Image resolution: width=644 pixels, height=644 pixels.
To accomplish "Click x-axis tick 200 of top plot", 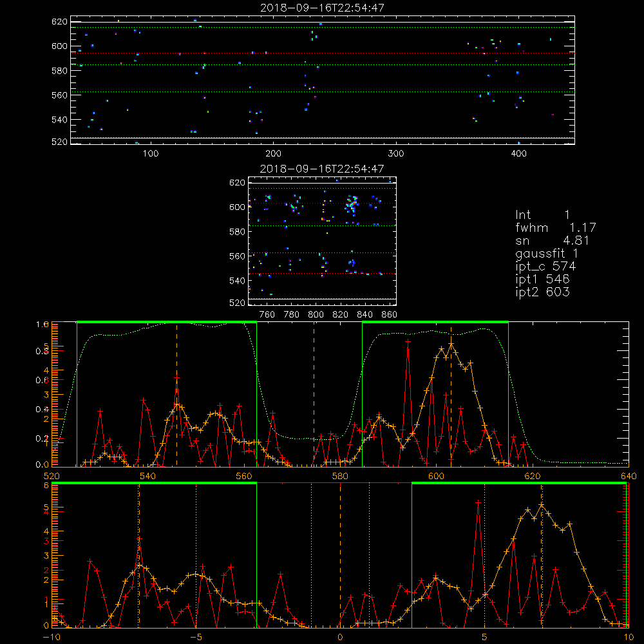I will pos(274,154).
